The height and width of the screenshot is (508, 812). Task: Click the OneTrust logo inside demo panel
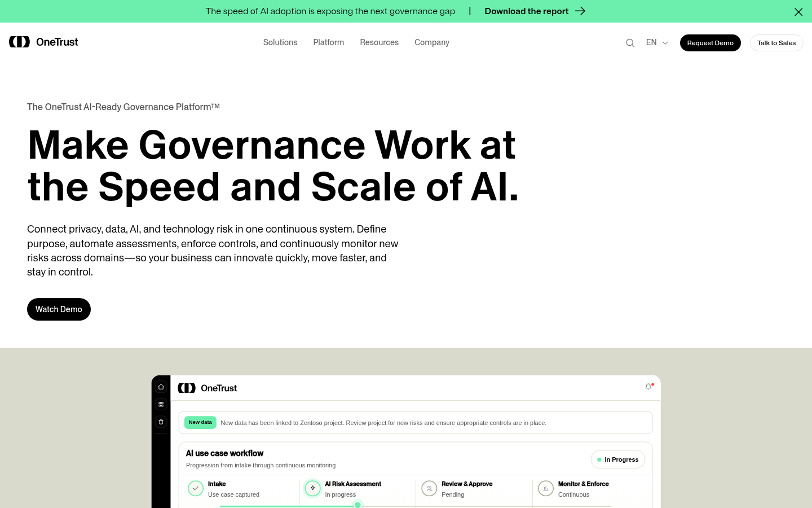(207, 388)
